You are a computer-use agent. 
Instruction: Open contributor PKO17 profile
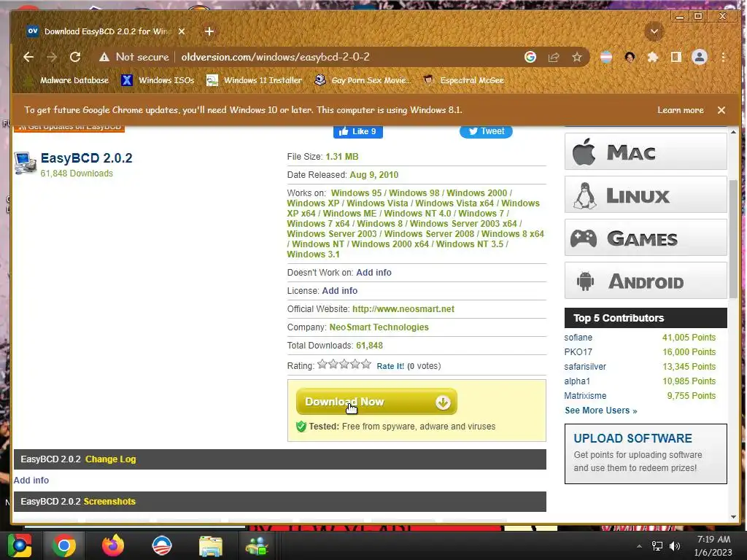tap(578, 352)
